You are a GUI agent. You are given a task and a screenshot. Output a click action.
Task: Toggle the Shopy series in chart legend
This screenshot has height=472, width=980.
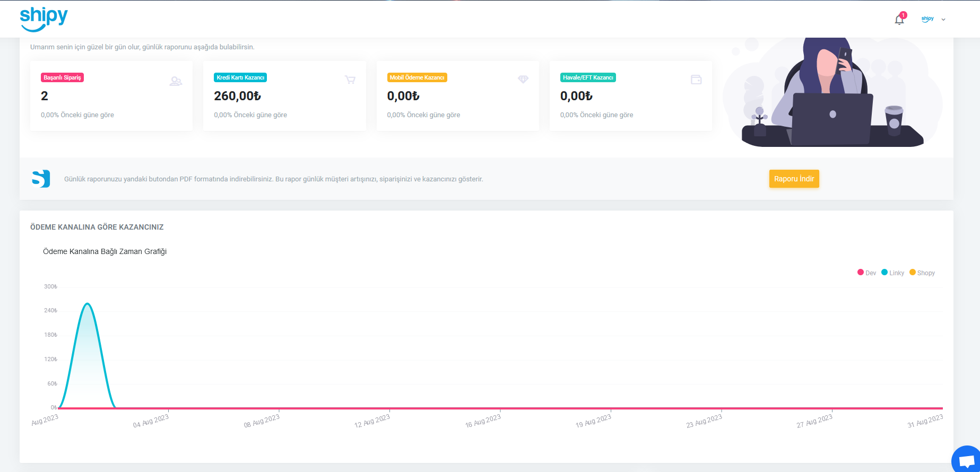pos(922,273)
